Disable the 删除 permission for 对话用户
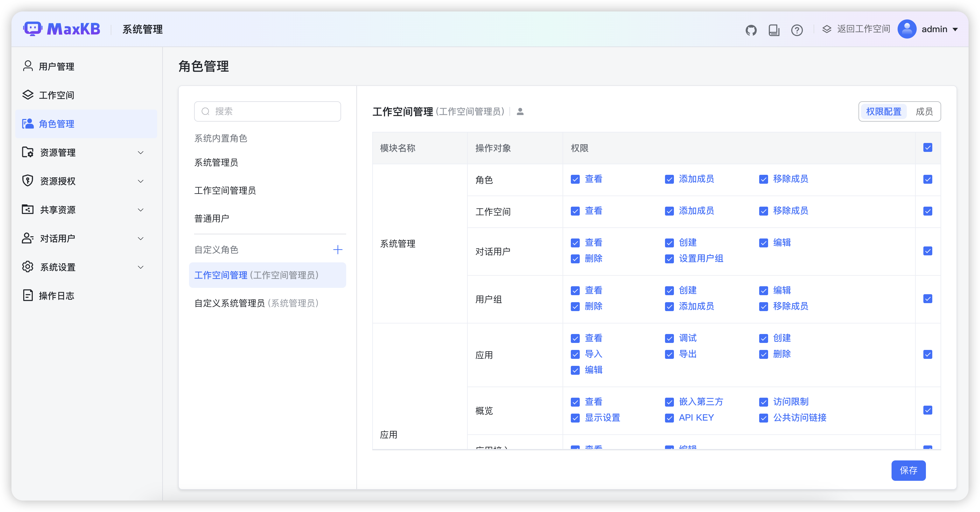The height and width of the screenshot is (512, 980). [575, 259]
